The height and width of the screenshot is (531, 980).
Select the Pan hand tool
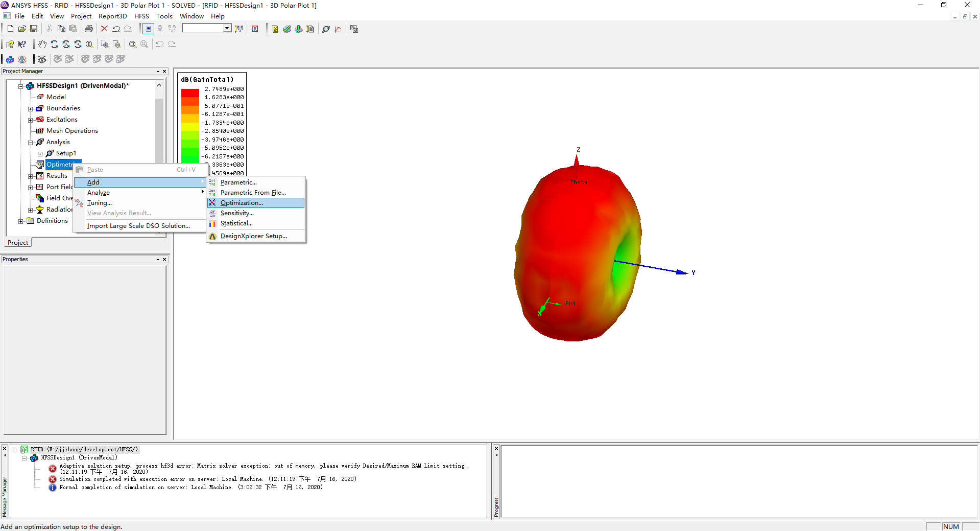click(x=42, y=44)
